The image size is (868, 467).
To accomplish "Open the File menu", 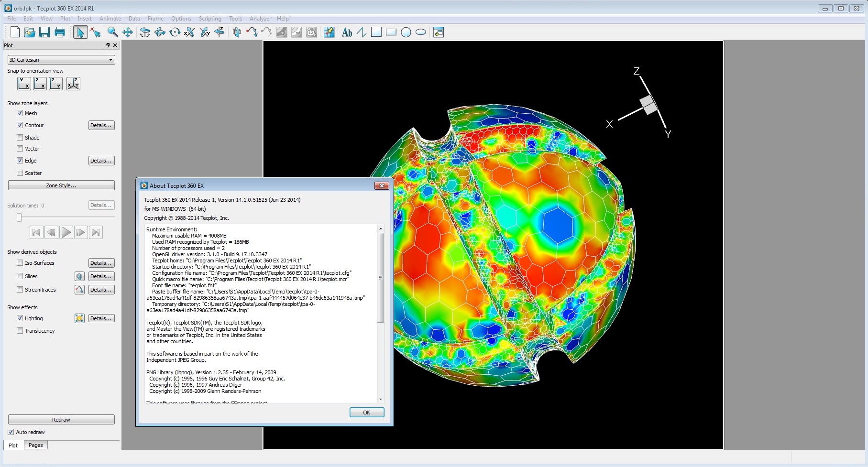I will coord(11,19).
